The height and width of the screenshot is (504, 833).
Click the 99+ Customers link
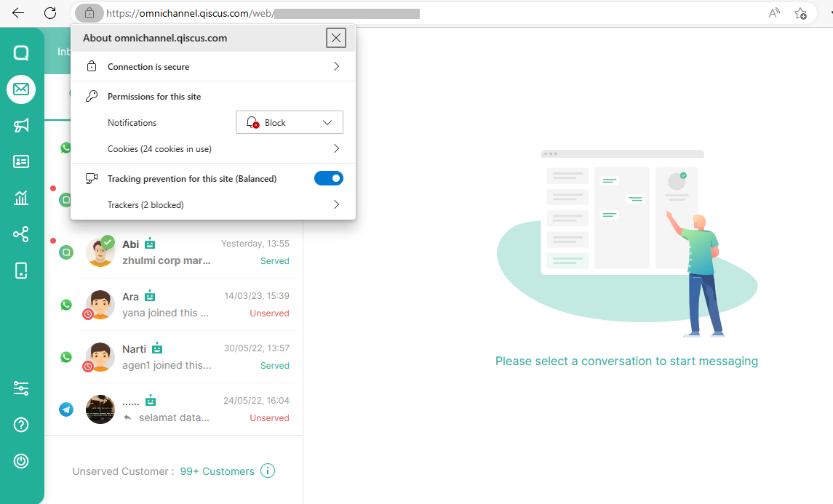coord(217,471)
